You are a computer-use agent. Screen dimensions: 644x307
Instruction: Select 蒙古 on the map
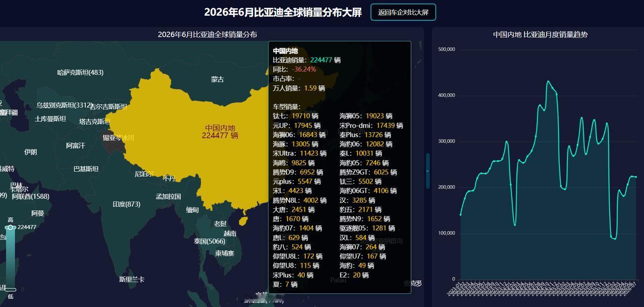coord(217,80)
